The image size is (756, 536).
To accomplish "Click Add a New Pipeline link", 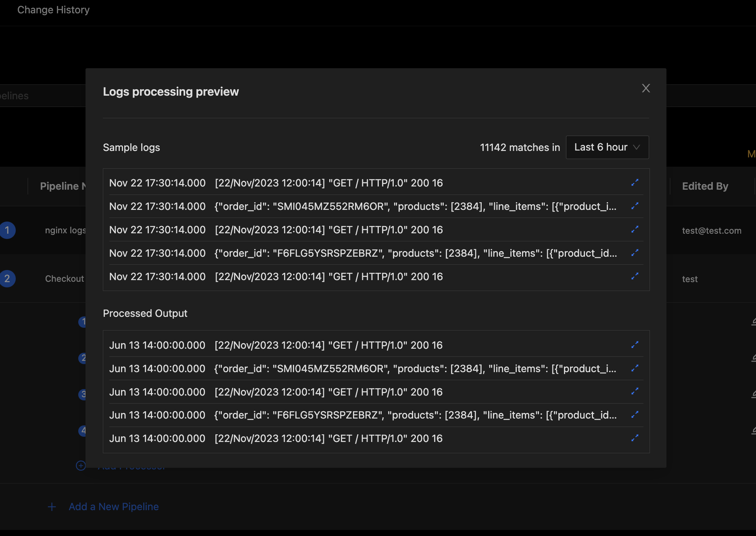I will 114,507.
